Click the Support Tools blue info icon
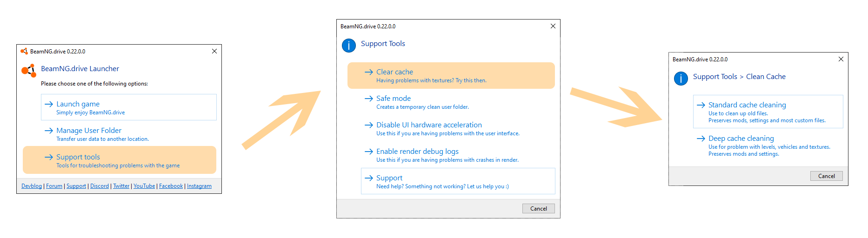Image resolution: width=868 pixels, height=238 pixels. pos(349,46)
